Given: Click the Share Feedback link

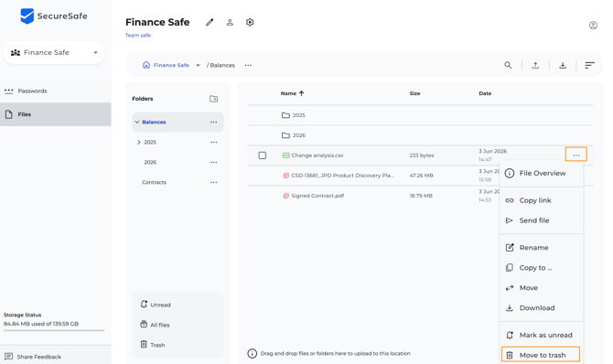Looking at the screenshot, I should 38,357.
